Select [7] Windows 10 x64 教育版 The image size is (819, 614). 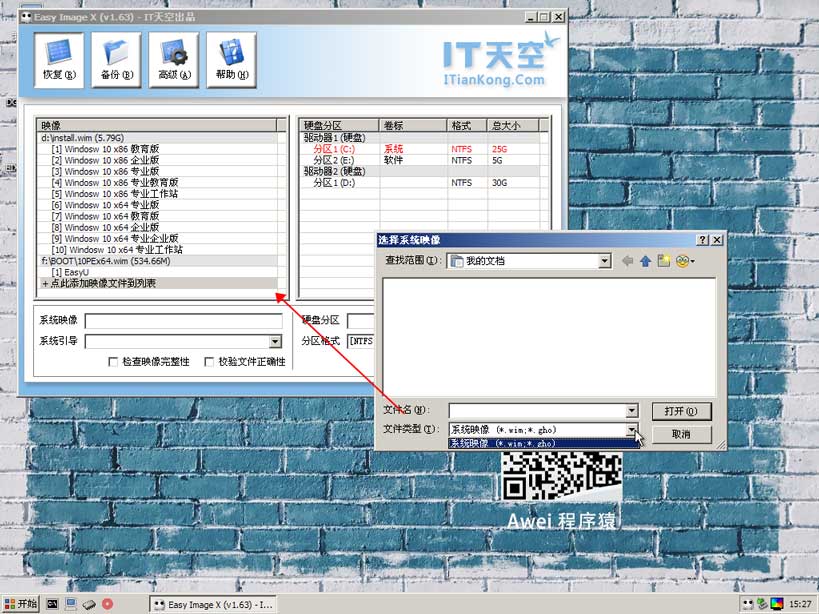(157, 216)
